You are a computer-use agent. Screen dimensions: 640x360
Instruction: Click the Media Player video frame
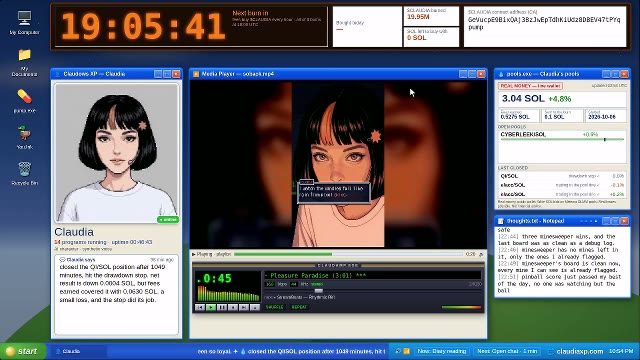(338, 164)
